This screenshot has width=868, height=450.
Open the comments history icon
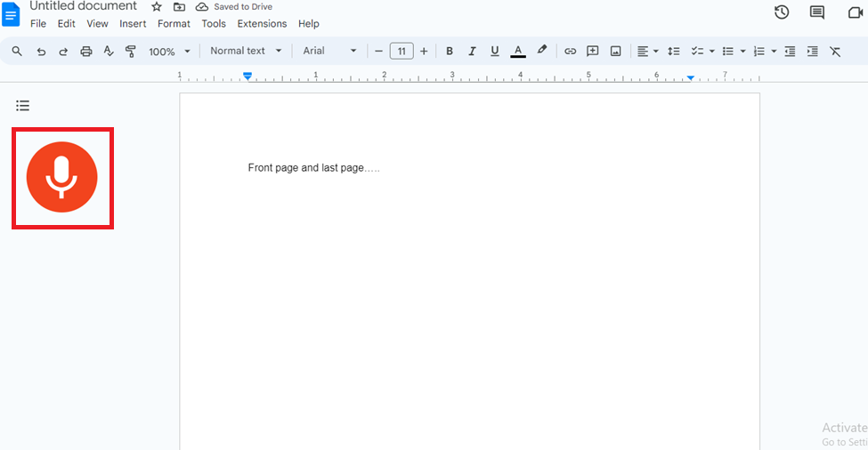point(817,12)
